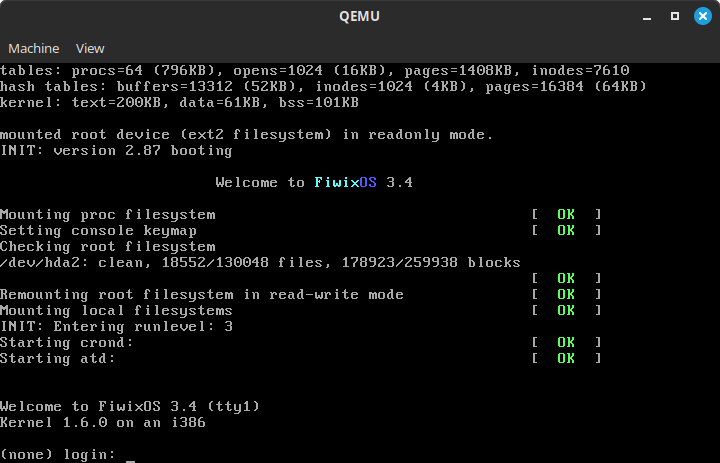Maximize the QEMU window
720x463 pixels.
coord(675,17)
